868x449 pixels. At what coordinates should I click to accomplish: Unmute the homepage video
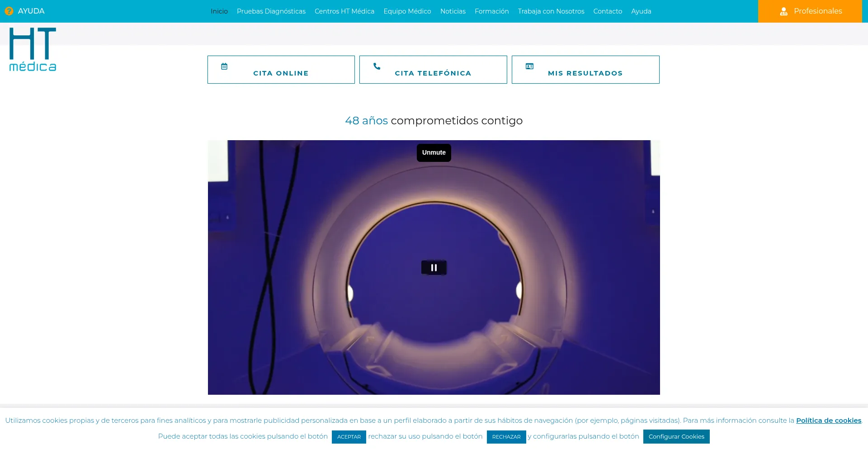(x=434, y=152)
